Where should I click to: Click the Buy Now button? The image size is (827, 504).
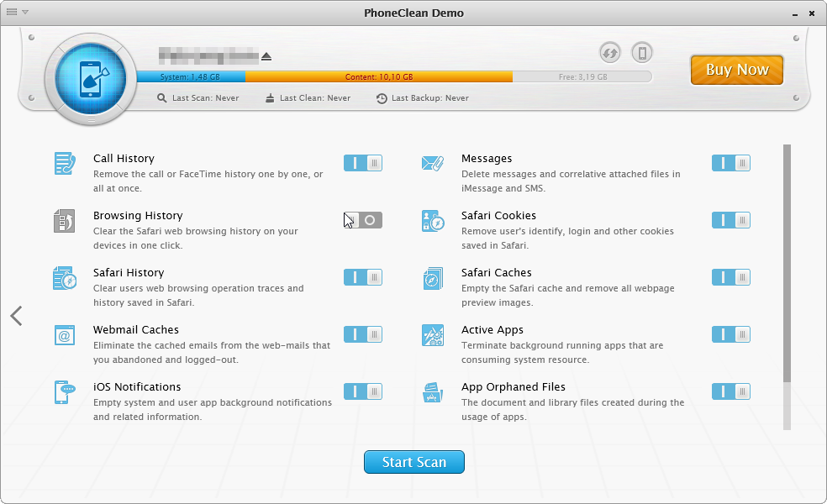[x=737, y=70]
